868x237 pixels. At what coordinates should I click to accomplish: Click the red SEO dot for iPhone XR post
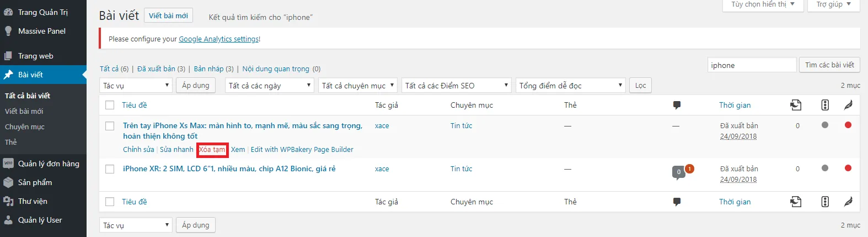tap(848, 168)
